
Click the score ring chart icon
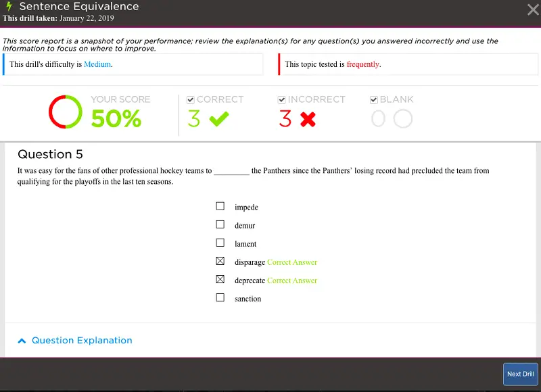pyautogui.click(x=66, y=112)
